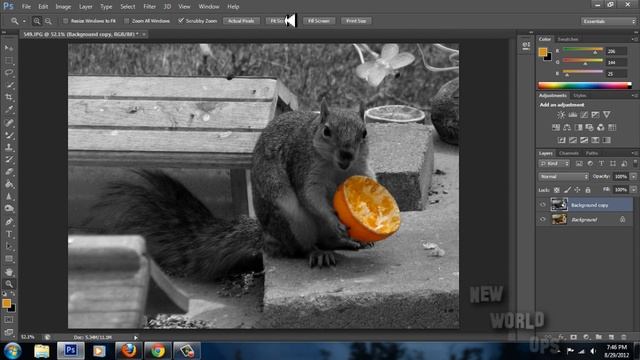Open the Color panel menu
Image resolution: width=640 pixels, height=360 pixels.
click(634, 39)
